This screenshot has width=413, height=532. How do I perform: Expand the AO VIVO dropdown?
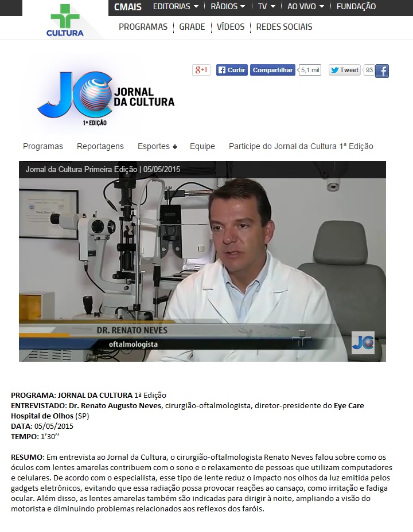tap(305, 7)
